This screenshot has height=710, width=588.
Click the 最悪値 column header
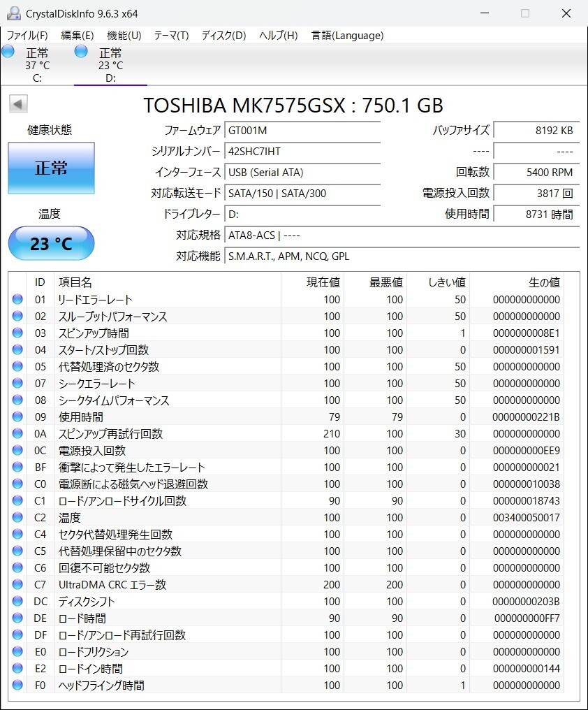click(x=375, y=282)
